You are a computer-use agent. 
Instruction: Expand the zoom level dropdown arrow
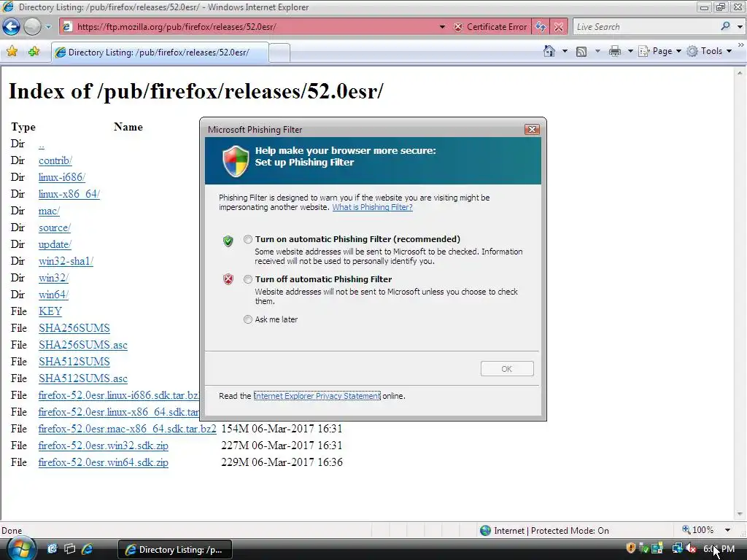tap(727, 530)
